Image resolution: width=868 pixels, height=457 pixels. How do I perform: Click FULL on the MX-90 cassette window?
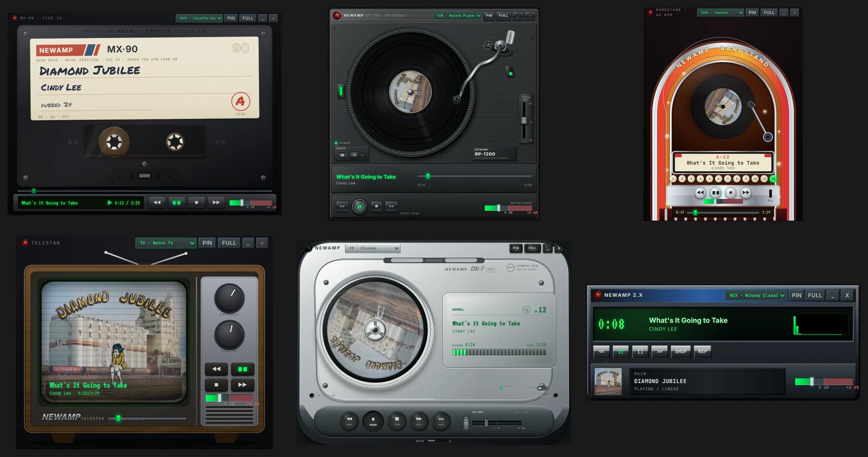248,18
